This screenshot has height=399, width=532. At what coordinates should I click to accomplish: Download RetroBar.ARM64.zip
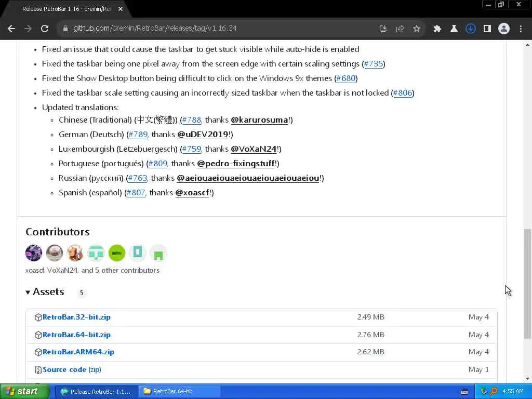coord(78,352)
